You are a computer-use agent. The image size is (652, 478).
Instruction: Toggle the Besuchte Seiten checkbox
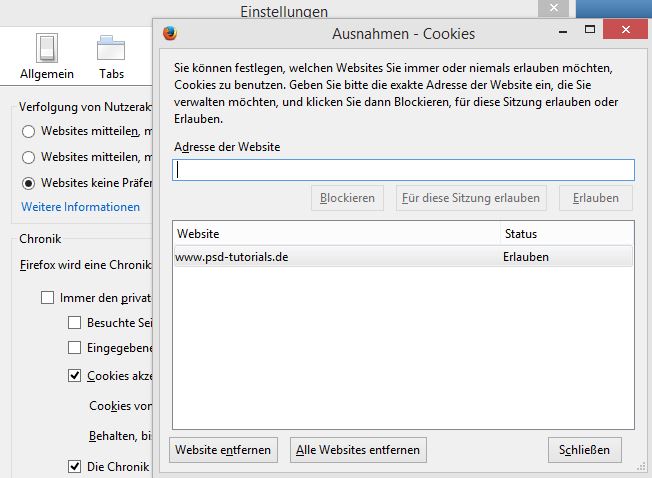74,323
